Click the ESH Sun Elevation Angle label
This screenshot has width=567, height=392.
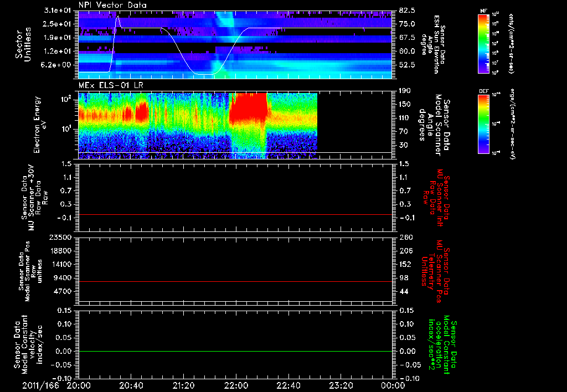[433, 44]
